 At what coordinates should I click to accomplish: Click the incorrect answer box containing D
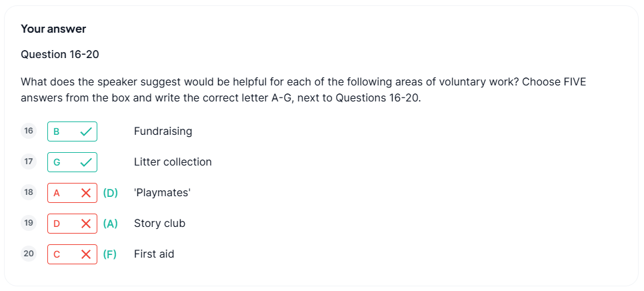tap(72, 224)
